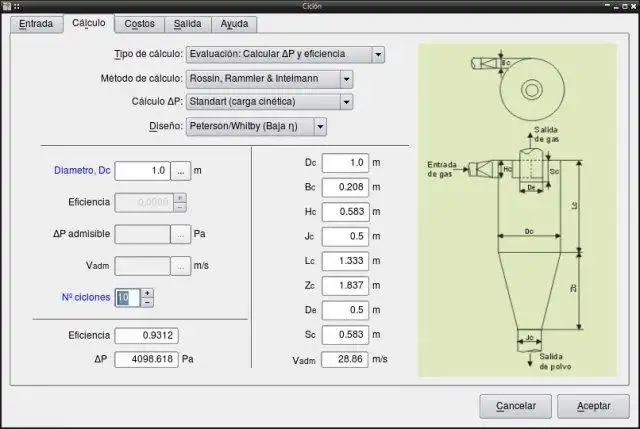Switch to the Entrada tab
640x429 pixels.
point(36,24)
